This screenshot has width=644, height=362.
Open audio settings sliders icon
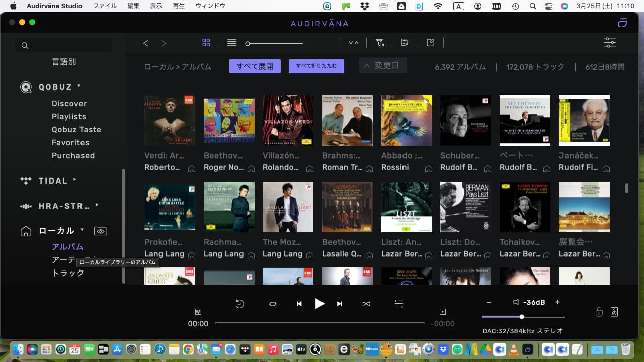(610, 43)
